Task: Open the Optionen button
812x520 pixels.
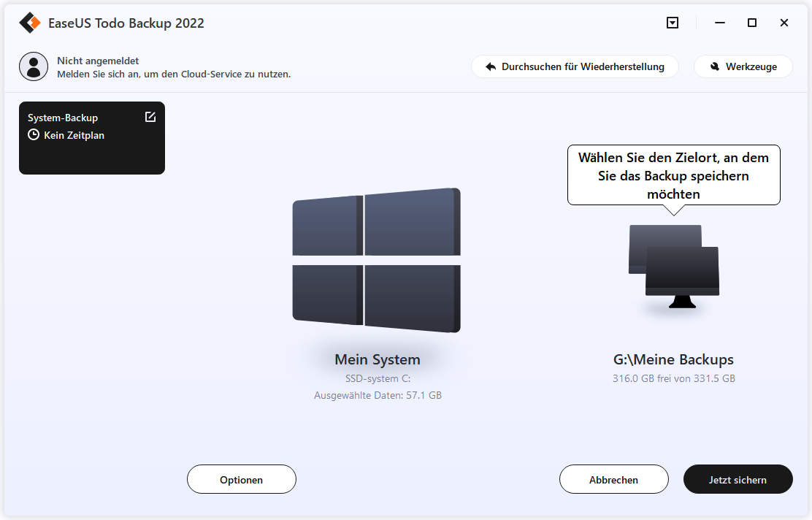Action: coord(241,480)
